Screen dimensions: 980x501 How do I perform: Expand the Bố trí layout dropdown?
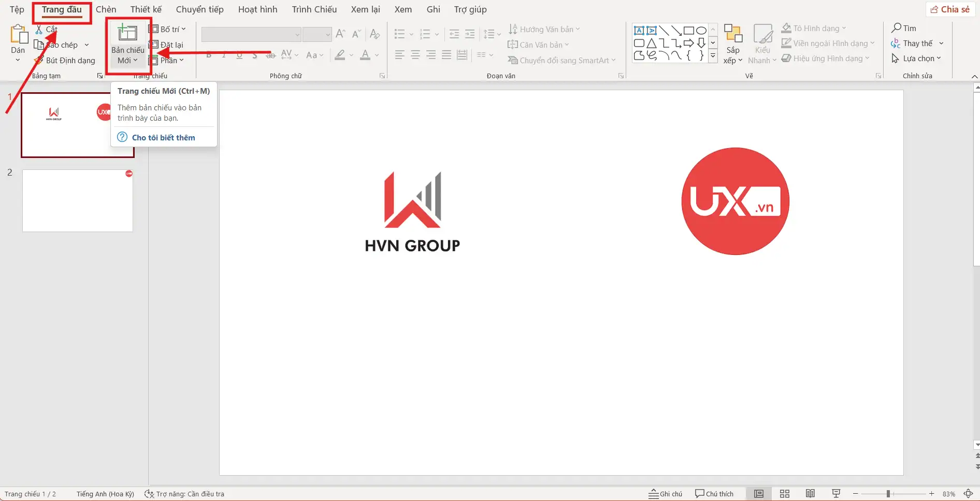click(167, 29)
